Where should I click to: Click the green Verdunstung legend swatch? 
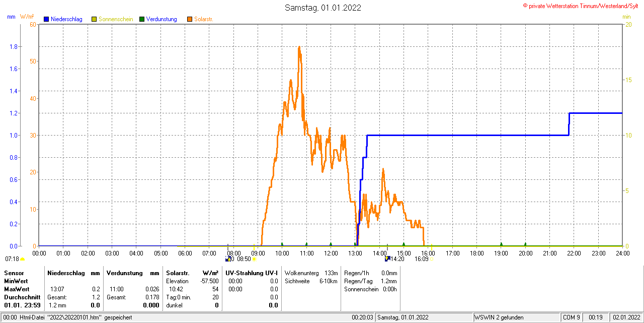tap(142, 19)
